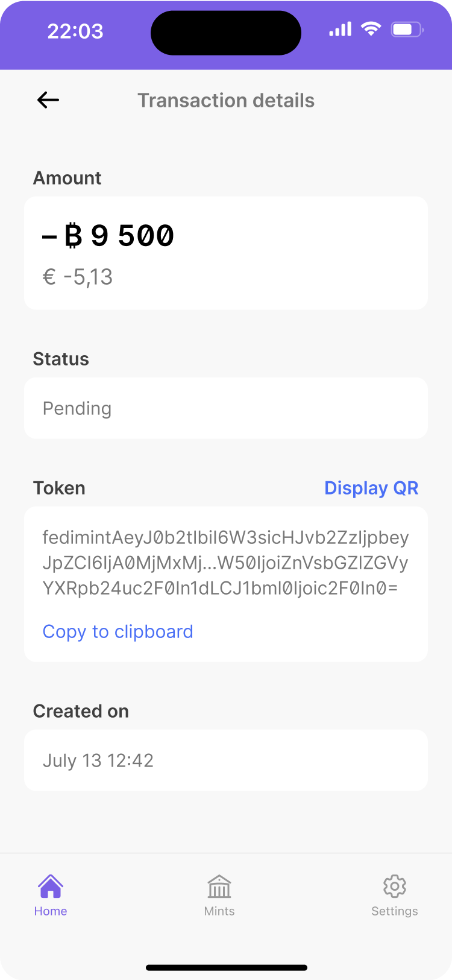The width and height of the screenshot is (452, 980).
Task: Open the Settings gear icon
Action: click(395, 887)
